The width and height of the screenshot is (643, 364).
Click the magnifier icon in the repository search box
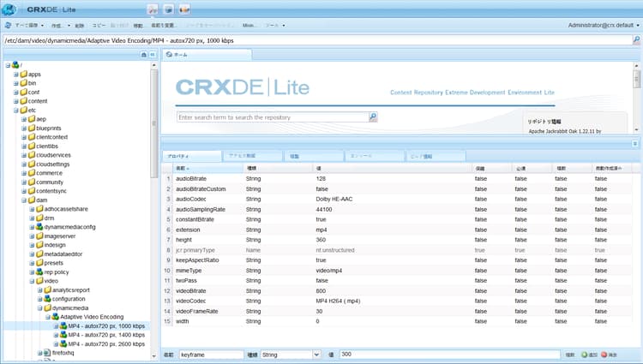coord(373,117)
